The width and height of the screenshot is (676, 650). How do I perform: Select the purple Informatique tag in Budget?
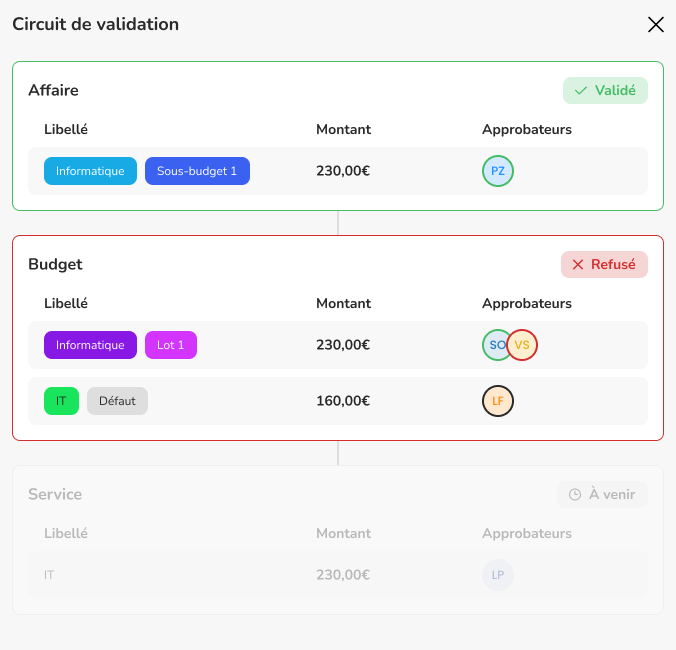point(90,345)
